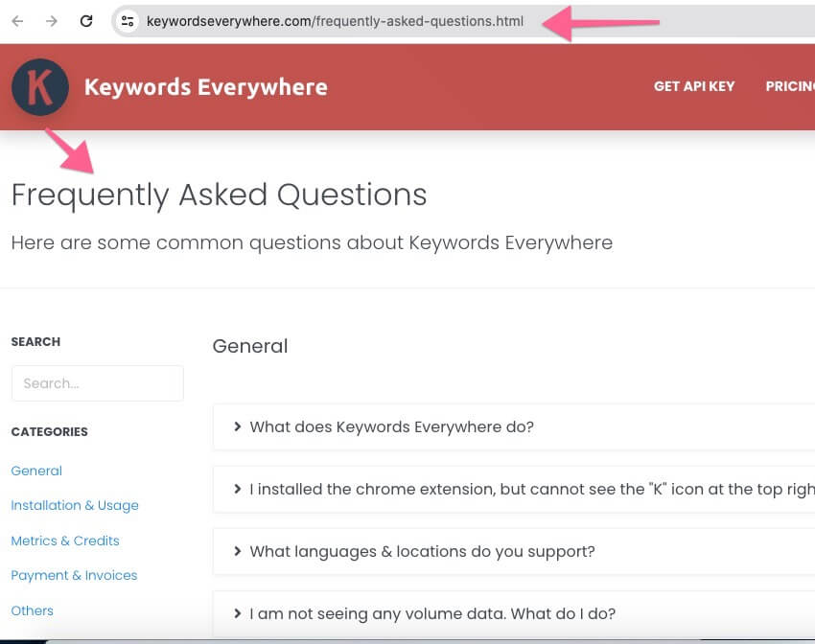Image resolution: width=815 pixels, height=644 pixels.
Task: Click the 'I installed the chrome extension' question text
Action: pos(532,490)
